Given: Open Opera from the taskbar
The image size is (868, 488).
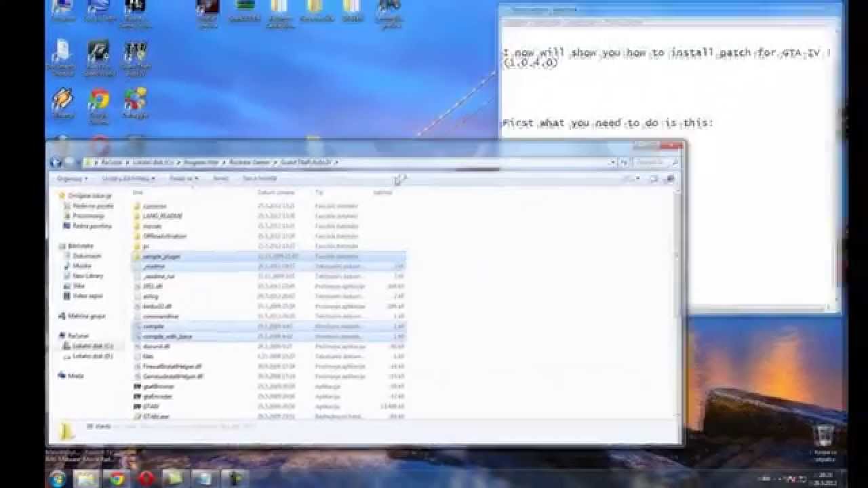Looking at the screenshot, I should pyautogui.click(x=146, y=479).
